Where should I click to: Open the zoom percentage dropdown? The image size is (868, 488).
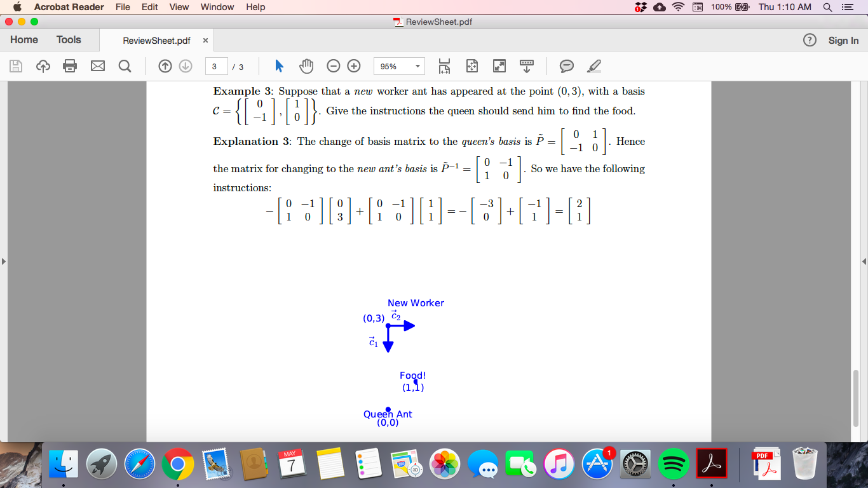coord(416,65)
